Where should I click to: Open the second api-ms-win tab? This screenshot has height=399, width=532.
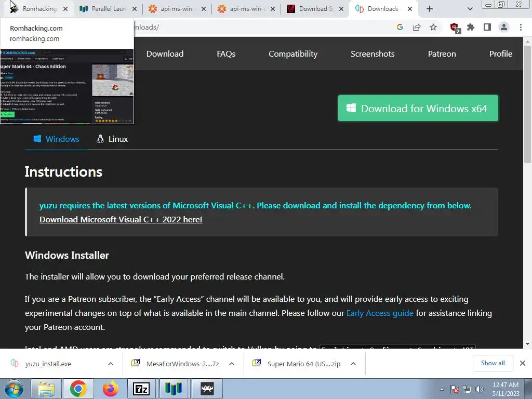coord(247,9)
